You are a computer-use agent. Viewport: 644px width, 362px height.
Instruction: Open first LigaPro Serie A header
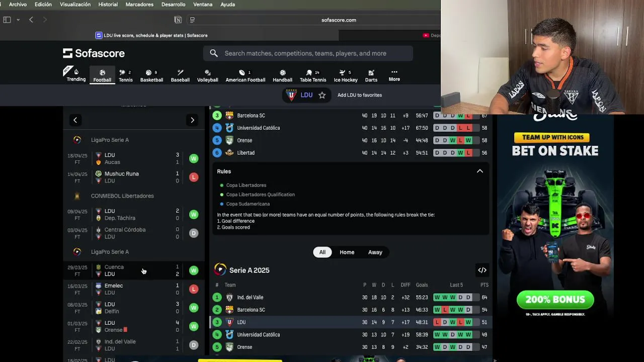[110, 140]
